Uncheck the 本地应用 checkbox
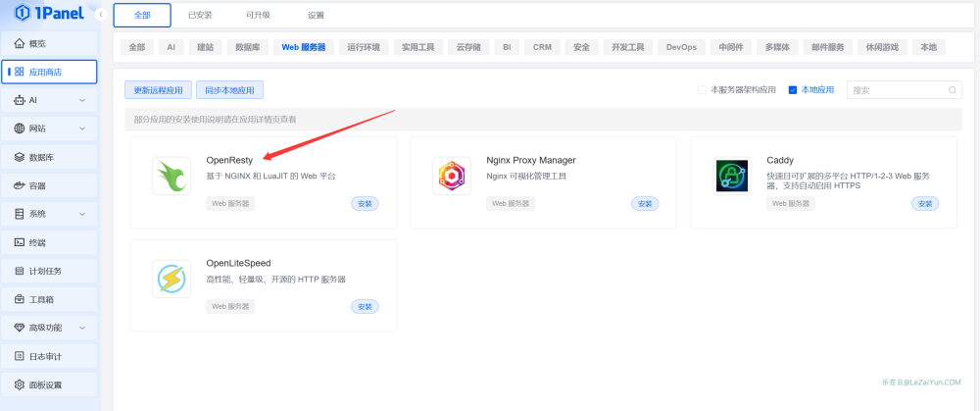The image size is (980, 411). click(x=793, y=90)
